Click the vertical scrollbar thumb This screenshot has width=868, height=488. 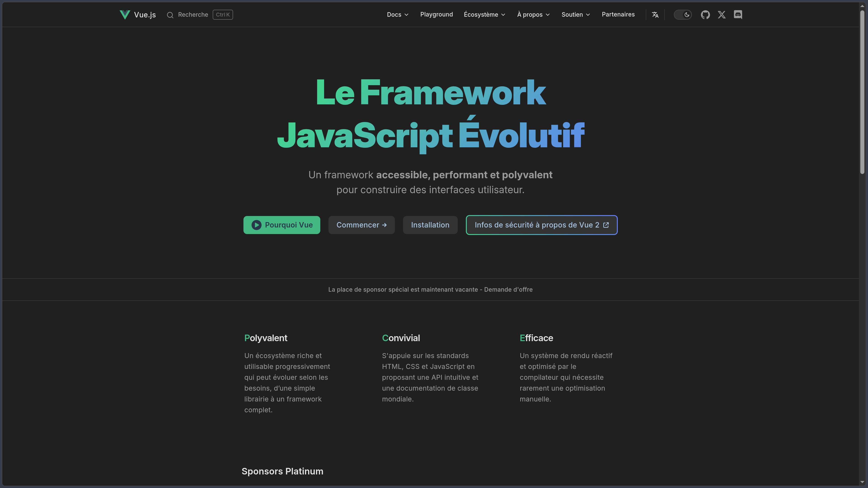coord(862,92)
